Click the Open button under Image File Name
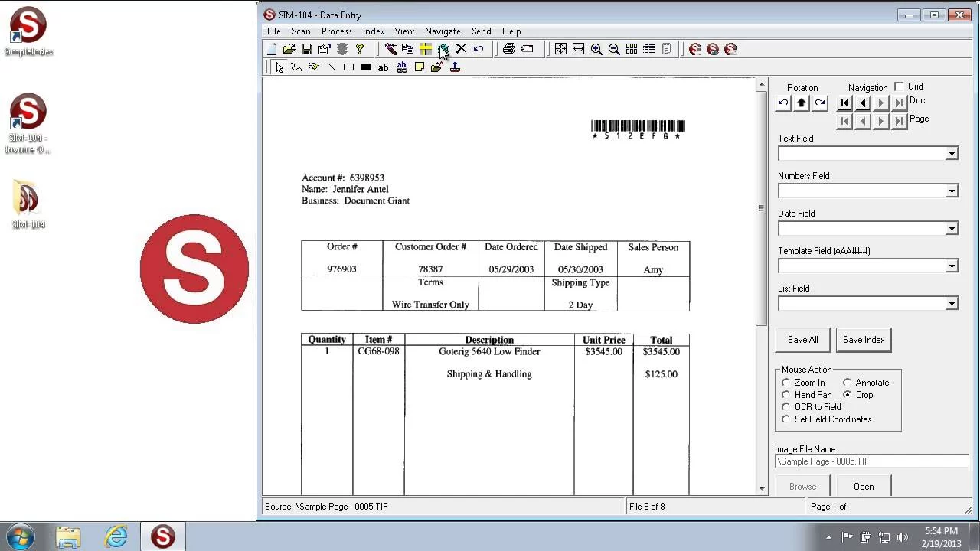This screenshot has height=551, width=980. [x=864, y=487]
